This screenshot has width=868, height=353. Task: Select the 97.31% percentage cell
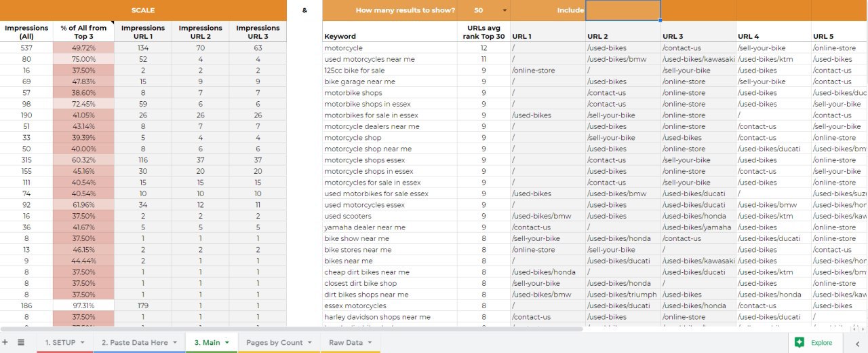[x=83, y=305]
